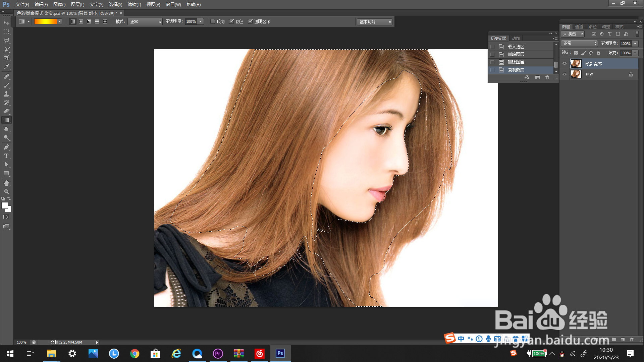Select the Type tool
The width and height of the screenshot is (644, 362).
[6, 156]
